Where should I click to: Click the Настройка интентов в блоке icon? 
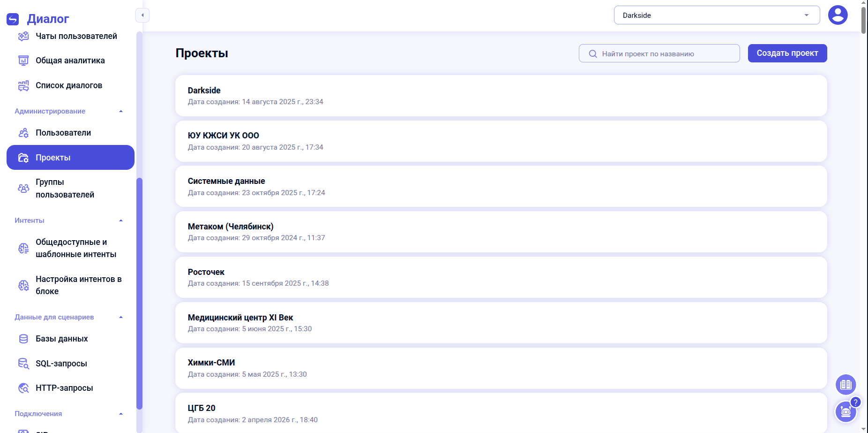(x=23, y=285)
